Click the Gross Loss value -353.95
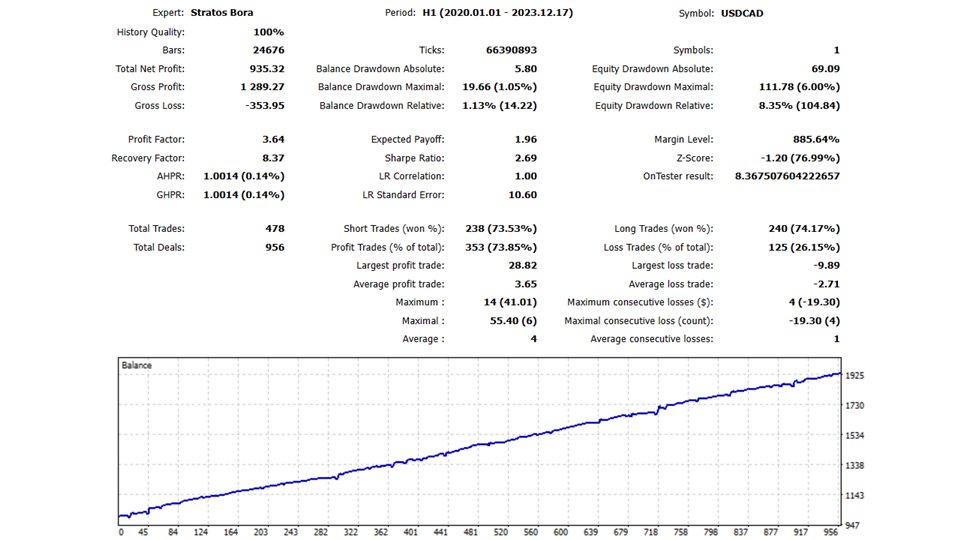This screenshot has width=960, height=540. (261, 105)
